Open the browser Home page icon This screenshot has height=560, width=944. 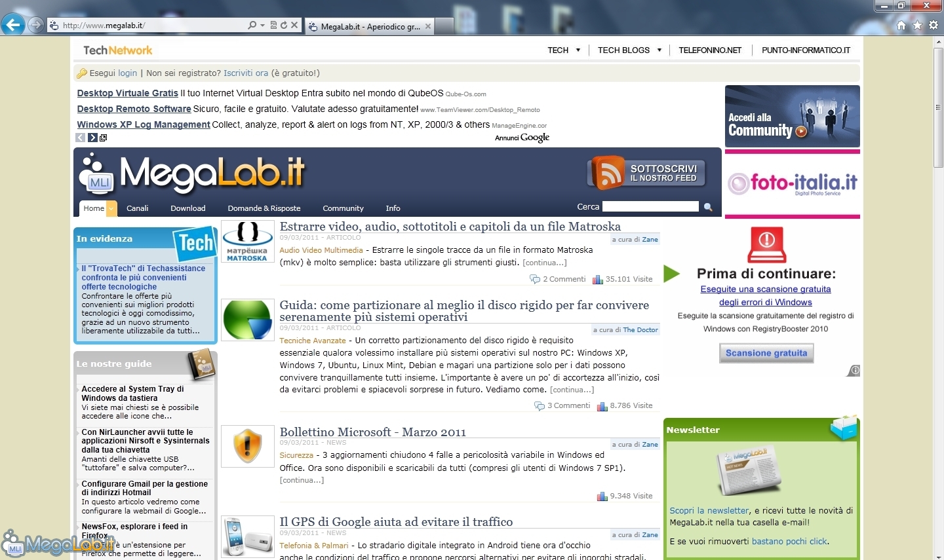click(901, 26)
